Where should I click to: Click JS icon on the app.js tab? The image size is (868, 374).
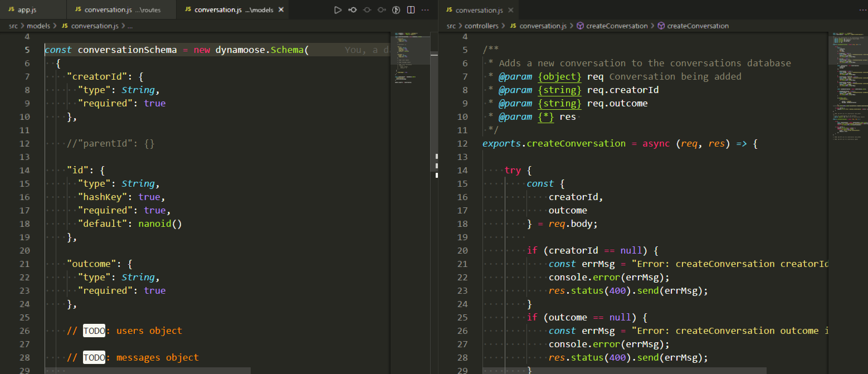(x=12, y=10)
